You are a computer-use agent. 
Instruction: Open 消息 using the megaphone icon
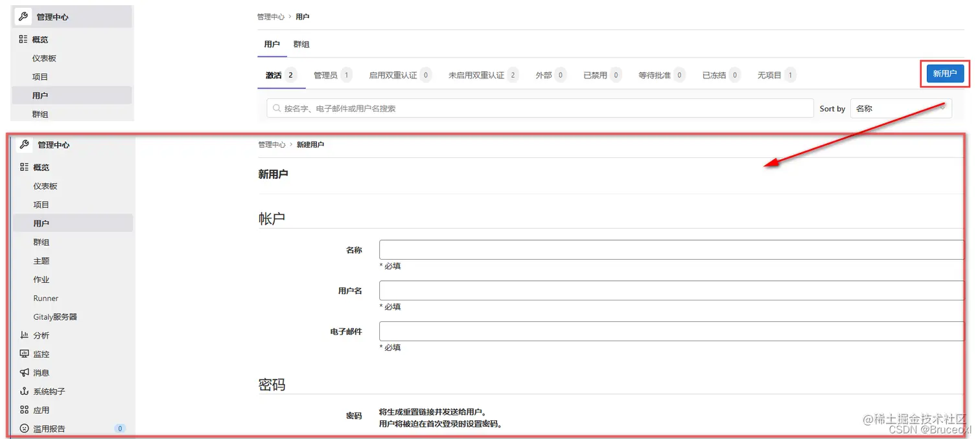pos(23,372)
